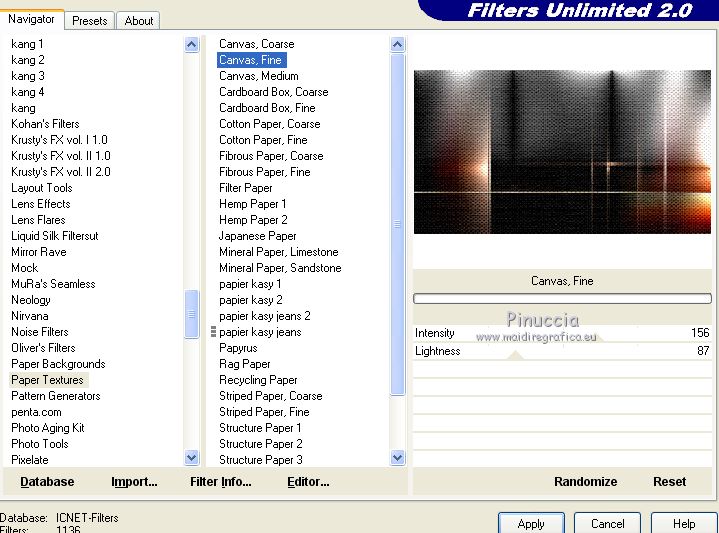Choose the Recycling Paper filter

(258, 380)
